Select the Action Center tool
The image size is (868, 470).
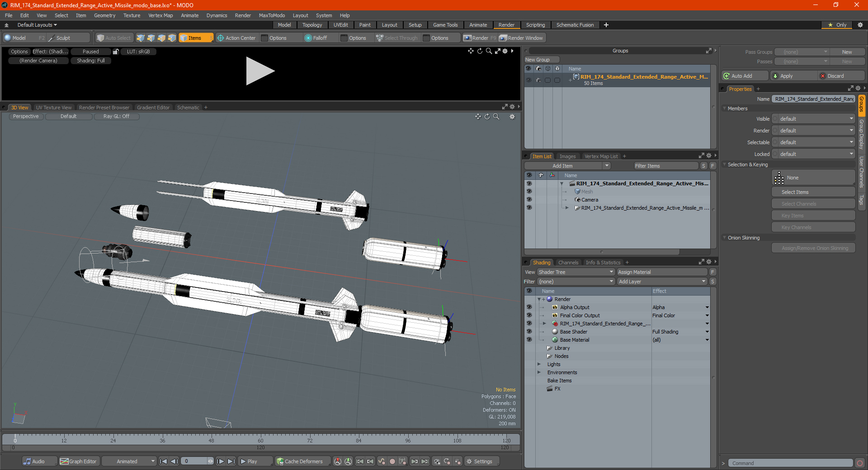[236, 38]
